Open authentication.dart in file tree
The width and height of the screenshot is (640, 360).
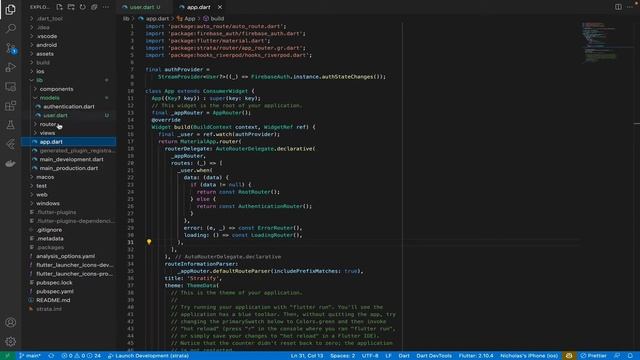tap(69, 107)
